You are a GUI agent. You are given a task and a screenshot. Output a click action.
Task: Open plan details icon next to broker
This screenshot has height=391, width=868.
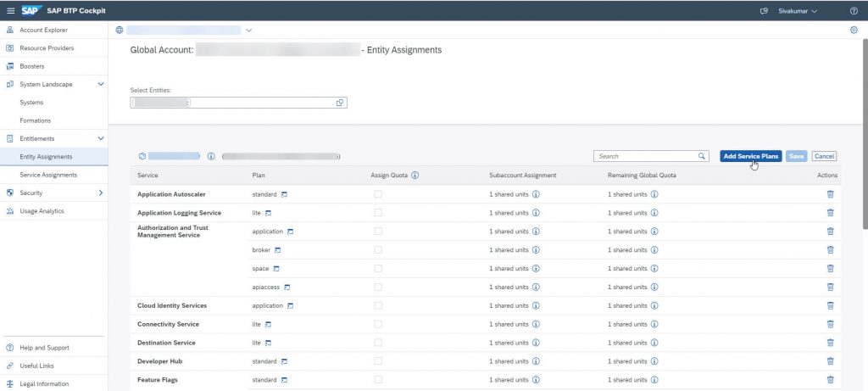[x=278, y=250]
